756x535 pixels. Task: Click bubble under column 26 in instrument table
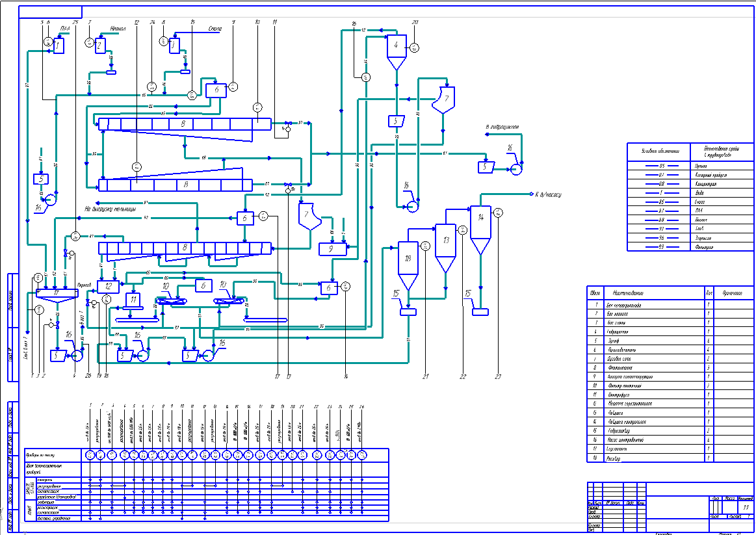click(362, 454)
